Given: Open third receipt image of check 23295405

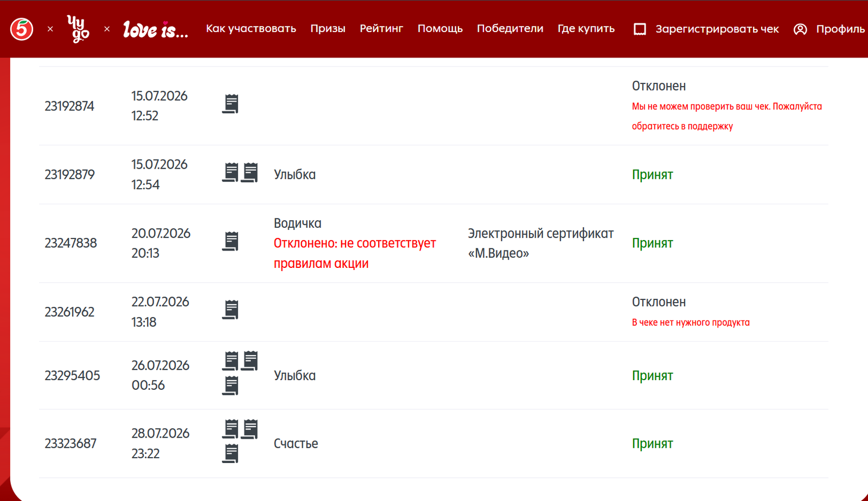Looking at the screenshot, I should [x=231, y=386].
